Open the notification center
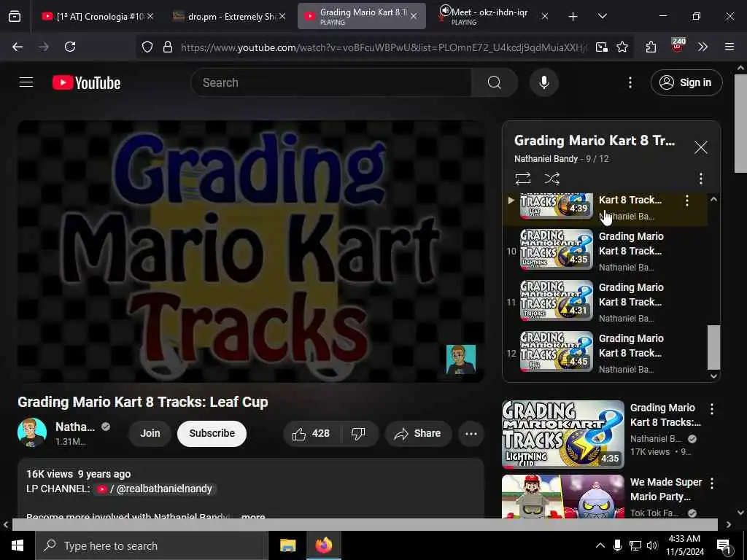747x560 pixels. click(724, 546)
